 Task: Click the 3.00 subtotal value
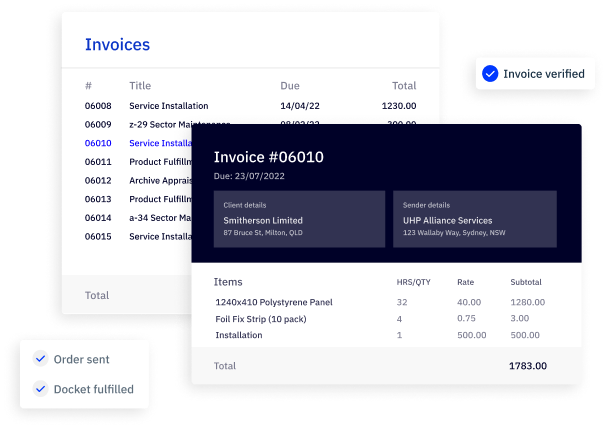click(x=520, y=318)
